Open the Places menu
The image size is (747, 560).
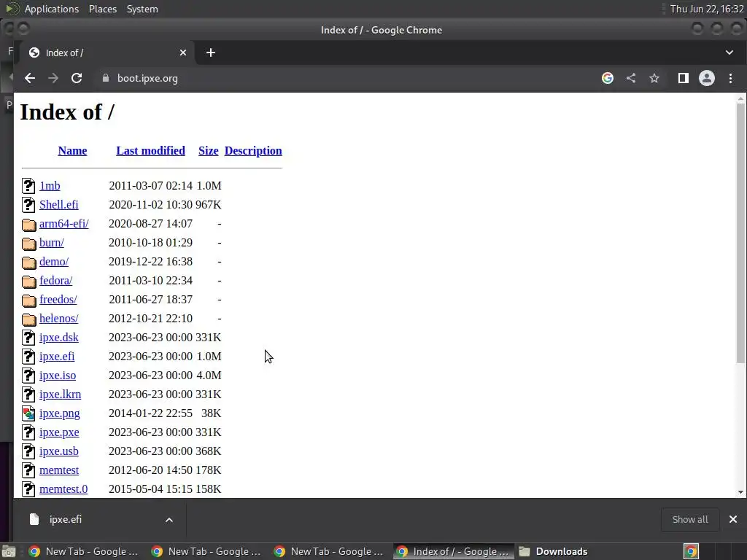click(102, 9)
